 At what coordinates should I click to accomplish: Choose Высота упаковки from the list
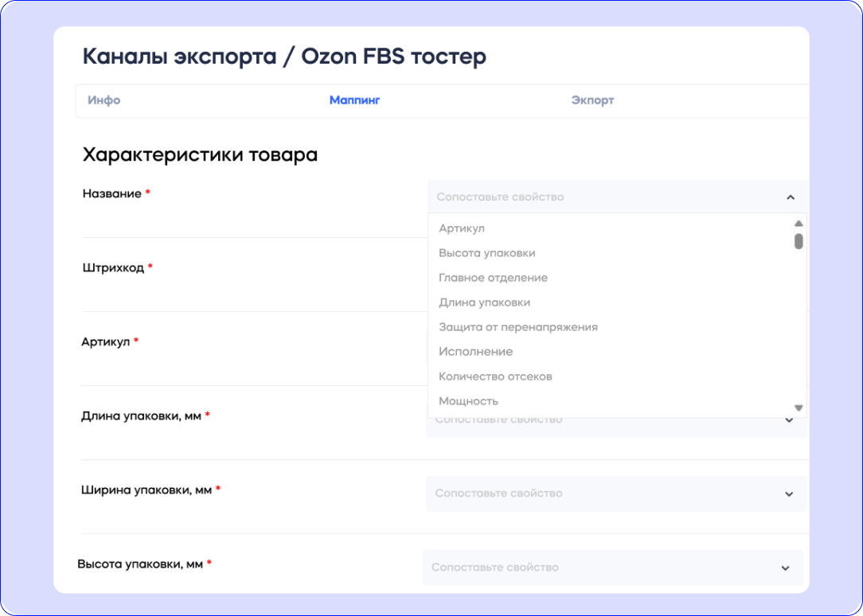486,253
